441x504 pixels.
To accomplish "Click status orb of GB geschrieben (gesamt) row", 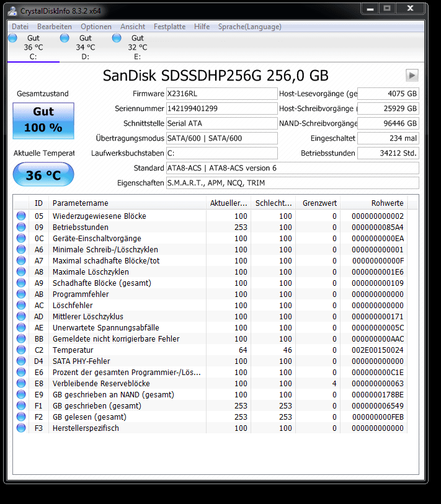I will [21, 405].
